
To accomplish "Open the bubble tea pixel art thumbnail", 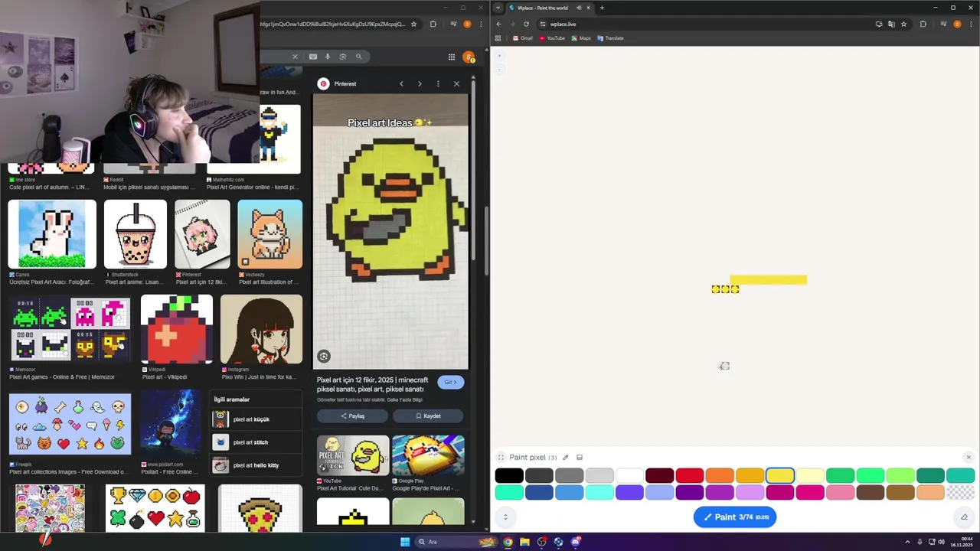I will coord(136,234).
